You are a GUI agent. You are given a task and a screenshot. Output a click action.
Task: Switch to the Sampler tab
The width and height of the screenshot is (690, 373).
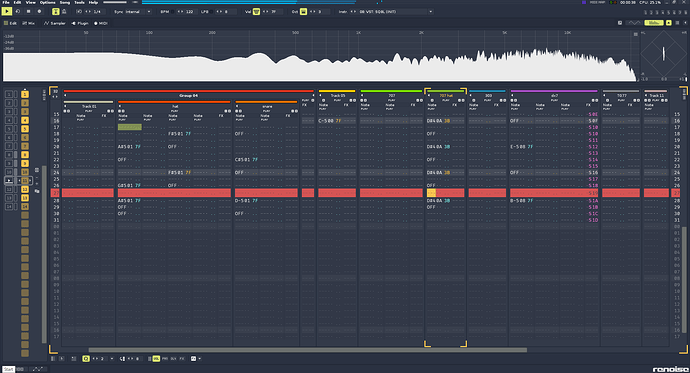pyautogui.click(x=54, y=23)
